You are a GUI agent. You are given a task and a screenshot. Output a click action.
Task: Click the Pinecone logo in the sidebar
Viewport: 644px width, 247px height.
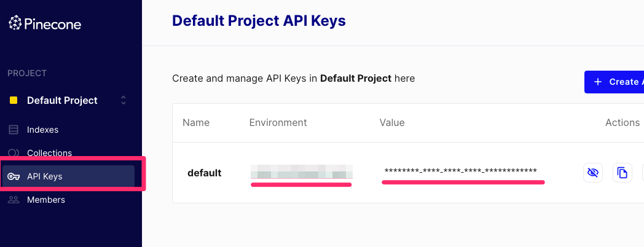coord(45,23)
